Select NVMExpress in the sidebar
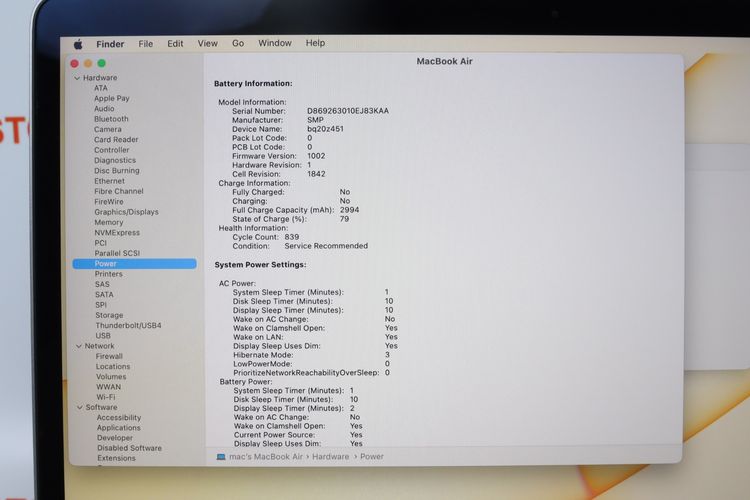Image resolution: width=750 pixels, height=500 pixels. tap(117, 233)
